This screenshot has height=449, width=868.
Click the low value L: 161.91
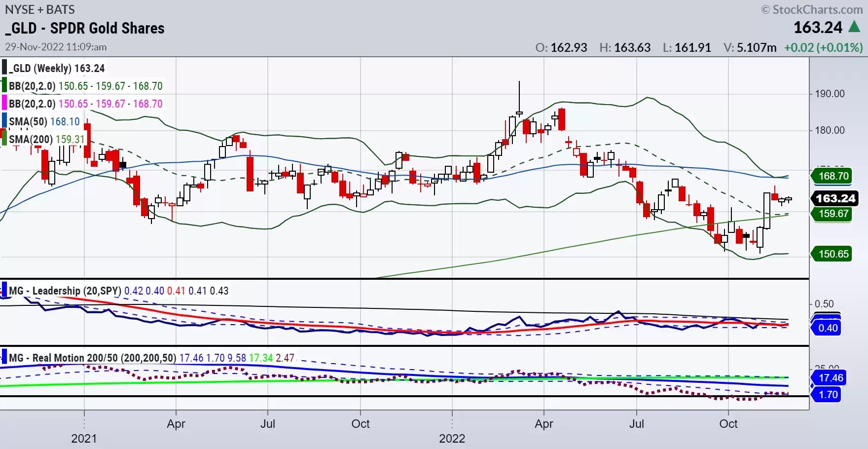(x=687, y=47)
